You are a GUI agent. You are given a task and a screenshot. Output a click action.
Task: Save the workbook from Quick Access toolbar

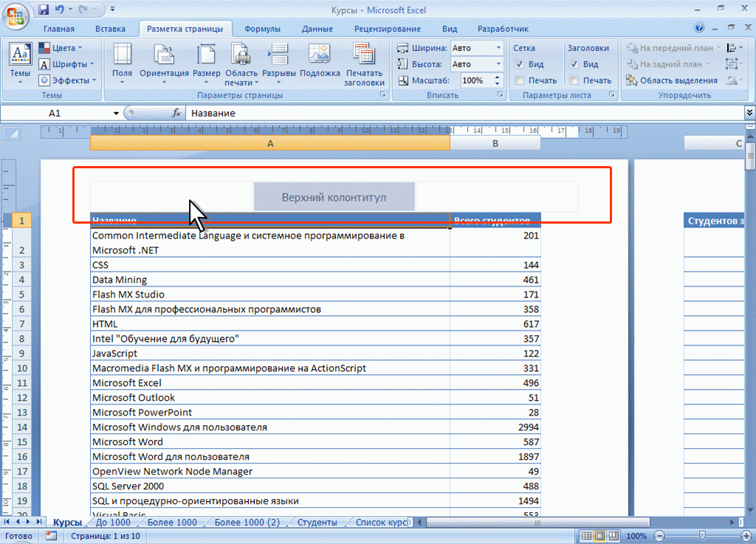click(44, 9)
